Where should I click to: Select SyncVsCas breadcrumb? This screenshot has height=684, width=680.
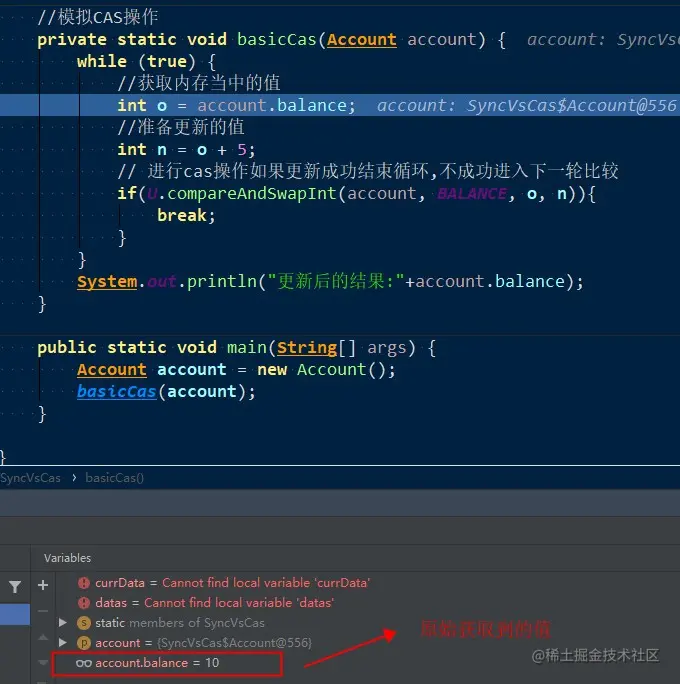pos(30,478)
